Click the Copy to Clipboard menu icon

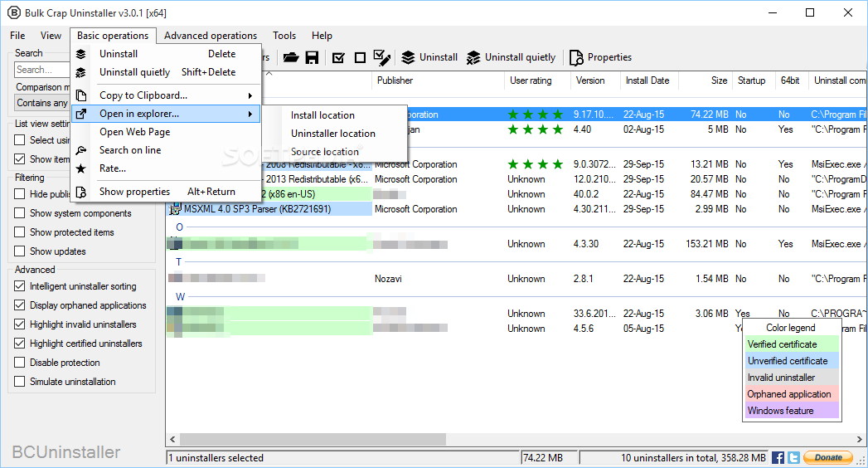[x=80, y=95]
